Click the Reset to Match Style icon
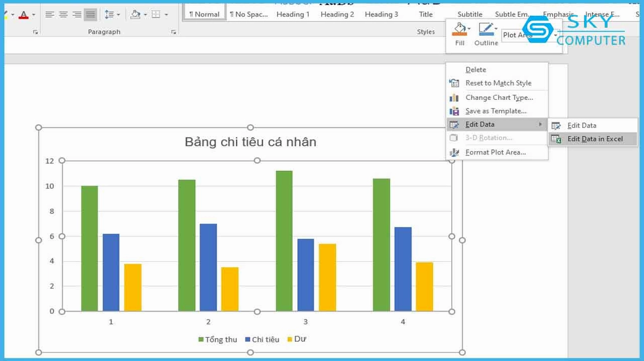 coord(454,83)
